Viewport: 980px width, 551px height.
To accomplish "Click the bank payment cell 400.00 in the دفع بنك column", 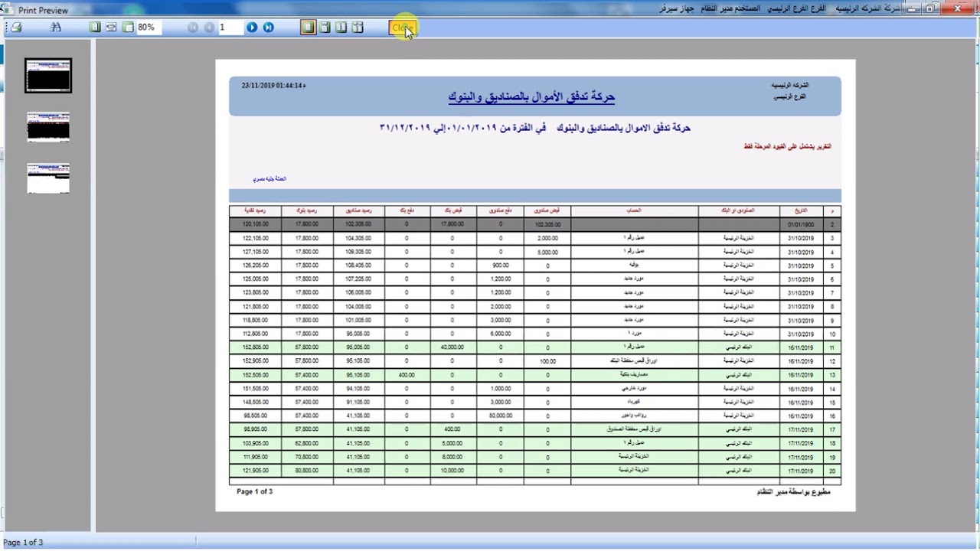I will click(x=407, y=375).
